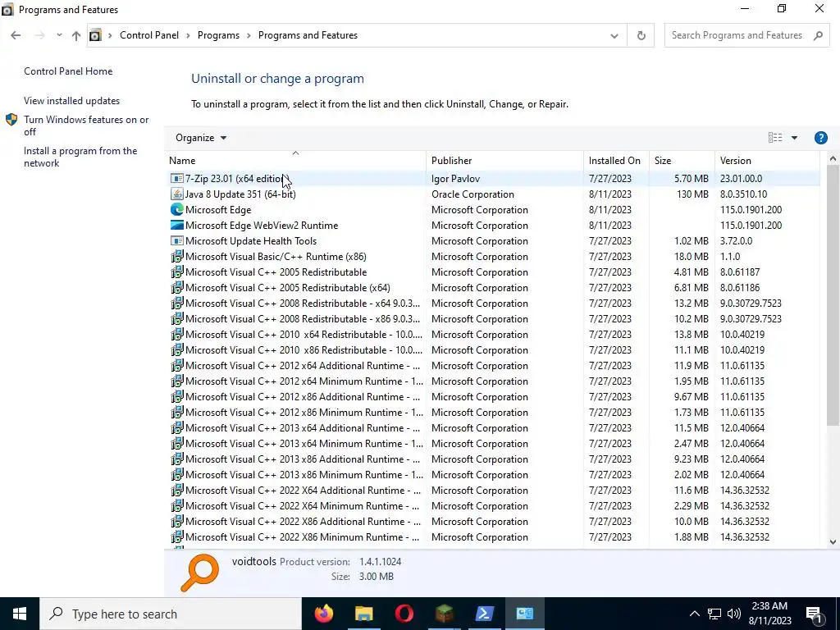Open Opera browser from the taskbar
Viewport: 840px width, 630px height.
pyautogui.click(x=404, y=614)
